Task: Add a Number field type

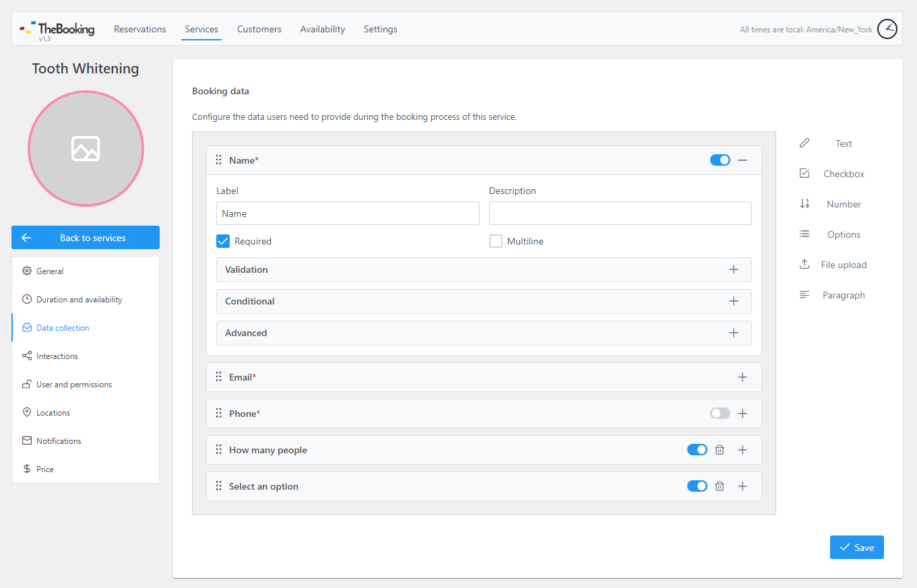Action: tap(833, 204)
